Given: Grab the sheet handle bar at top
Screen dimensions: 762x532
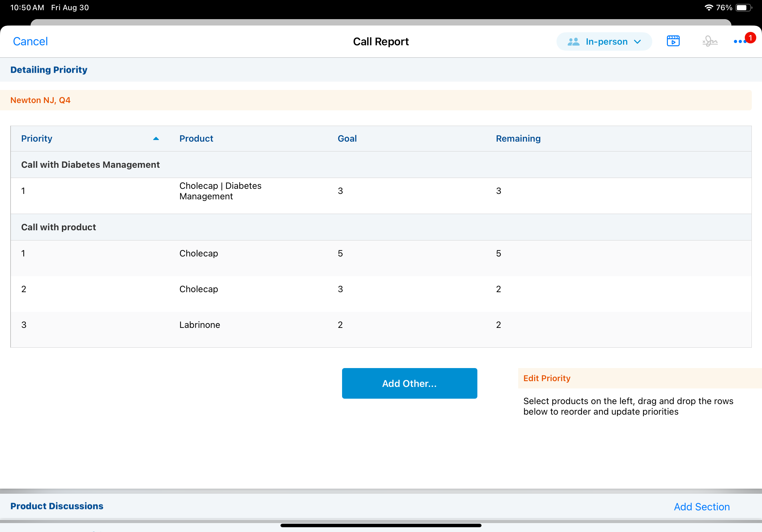Looking at the screenshot, I should tap(381, 22).
